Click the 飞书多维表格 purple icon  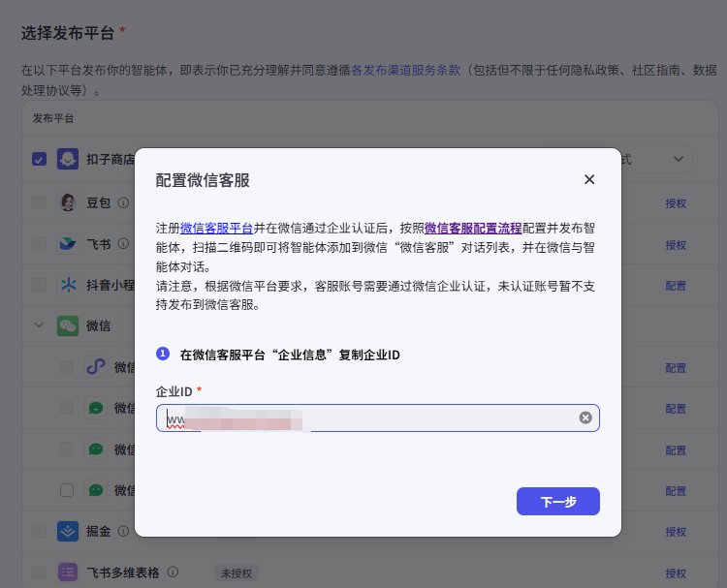pyautogui.click(x=68, y=573)
